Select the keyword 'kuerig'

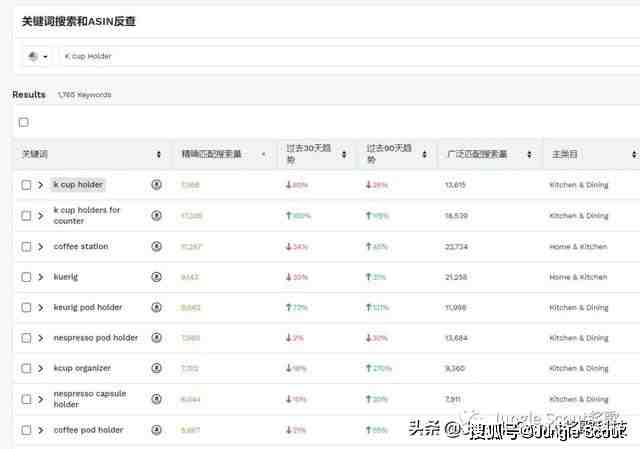click(66, 277)
